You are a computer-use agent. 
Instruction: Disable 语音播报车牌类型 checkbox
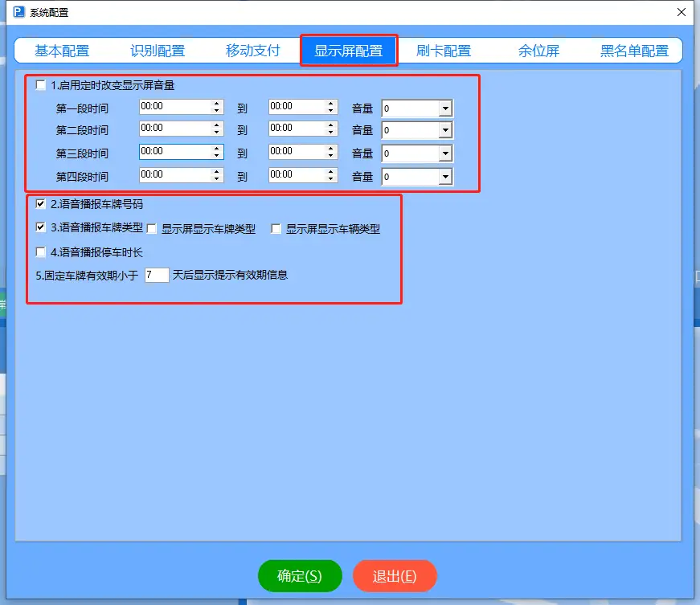point(40,227)
